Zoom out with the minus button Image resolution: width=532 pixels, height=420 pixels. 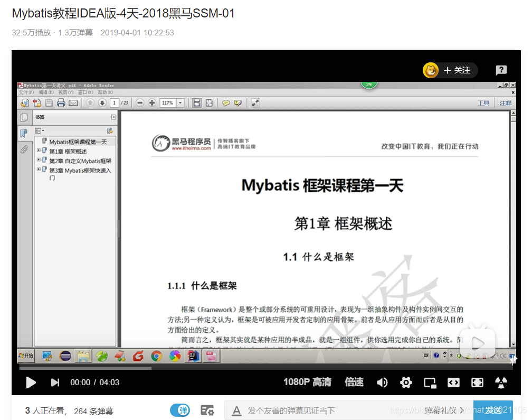click(x=140, y=102)
